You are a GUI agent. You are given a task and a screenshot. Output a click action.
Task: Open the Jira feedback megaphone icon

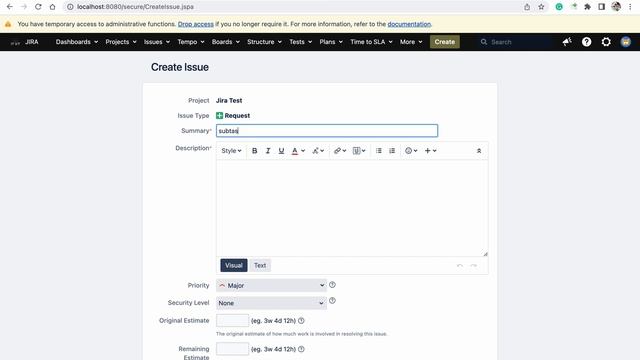[567, 42]
